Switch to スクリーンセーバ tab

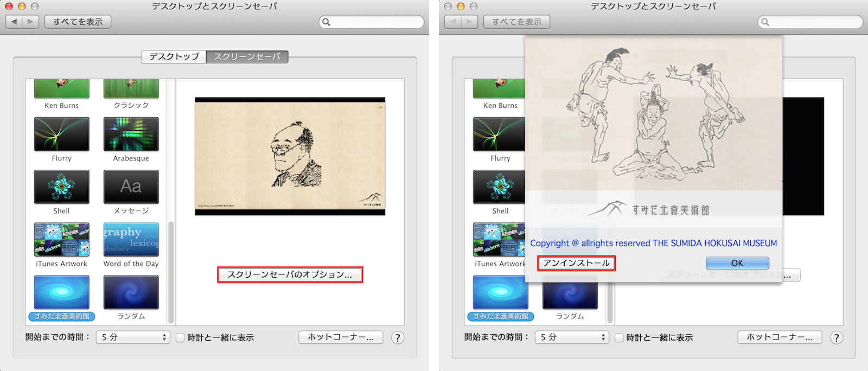[x=247, y=56]
